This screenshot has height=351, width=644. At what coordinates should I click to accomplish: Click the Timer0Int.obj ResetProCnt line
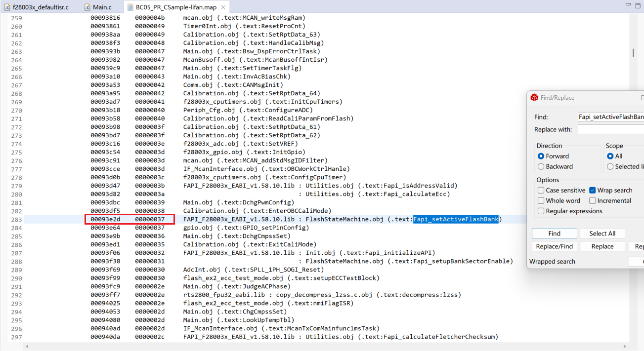coord(244,26)
